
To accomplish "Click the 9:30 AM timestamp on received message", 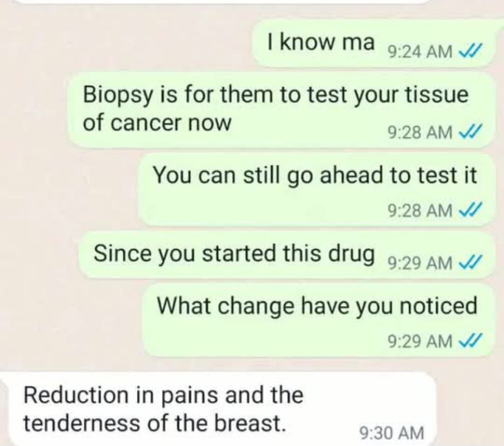I will pyautogui.click(x=391, y=433).
